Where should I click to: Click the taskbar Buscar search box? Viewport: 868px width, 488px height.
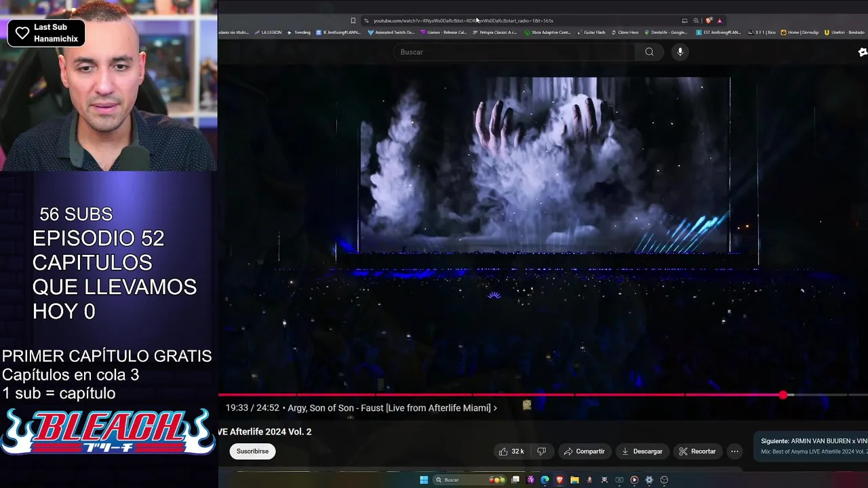[470, 480]
